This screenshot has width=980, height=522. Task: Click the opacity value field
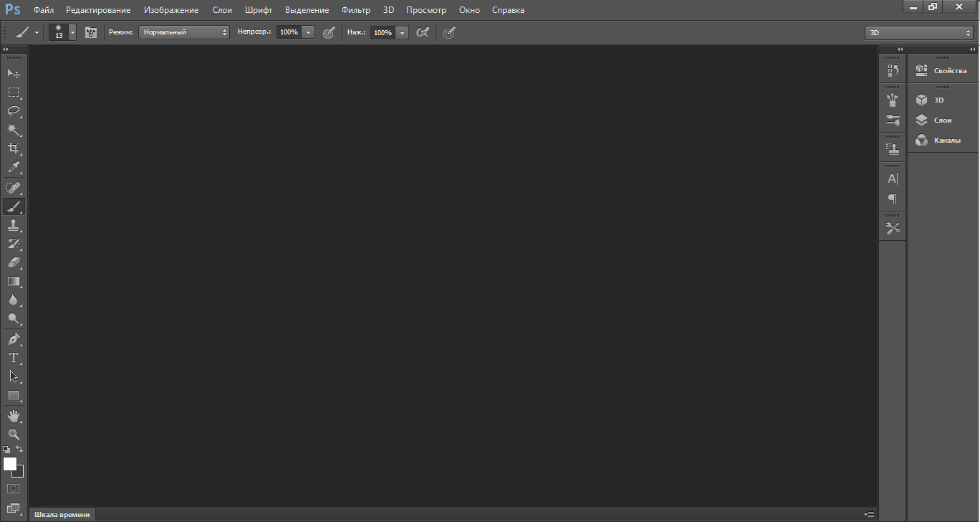pos(289,32)
